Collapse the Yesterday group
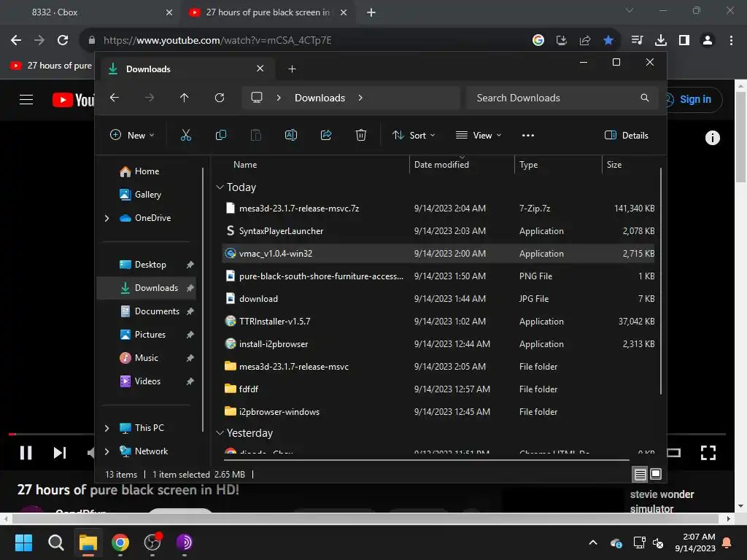The height and width of the screenshot is (560, 747). point(220,433)
